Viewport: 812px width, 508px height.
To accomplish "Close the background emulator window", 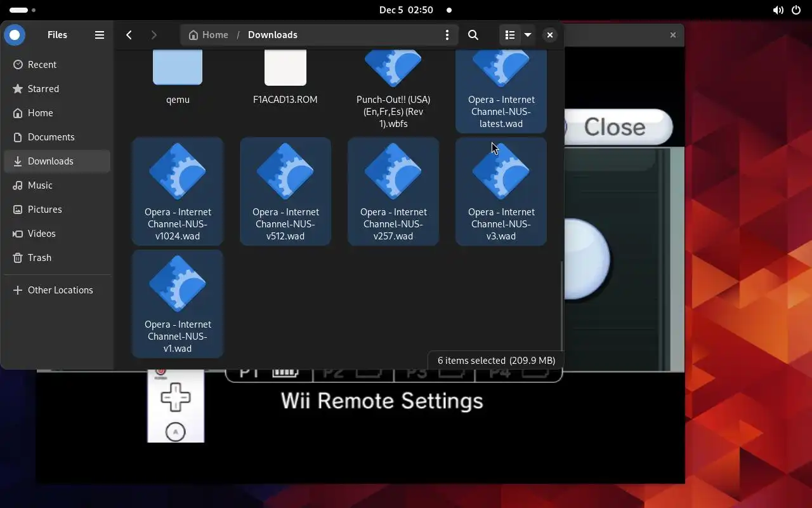I will pyautogui.click(x=673, y=35).
